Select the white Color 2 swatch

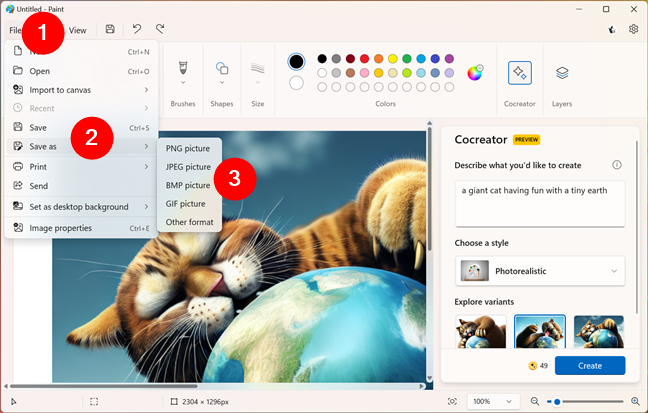pos(296,83)
